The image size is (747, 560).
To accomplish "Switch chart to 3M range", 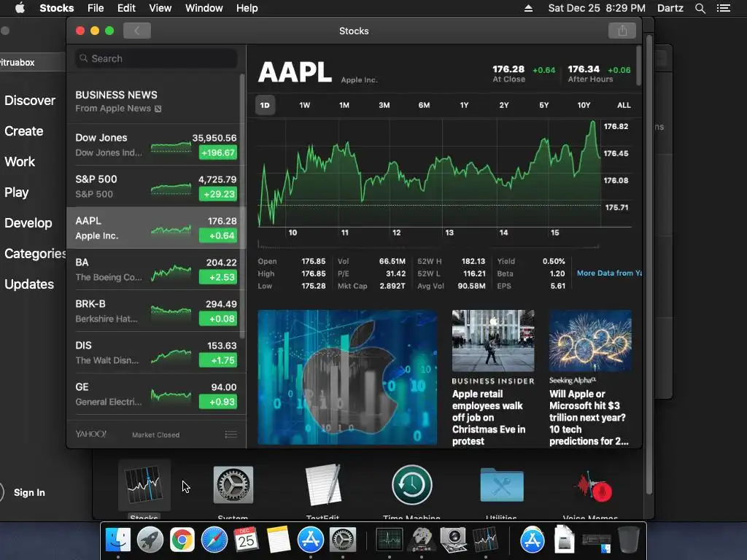I will pos(384,105).
